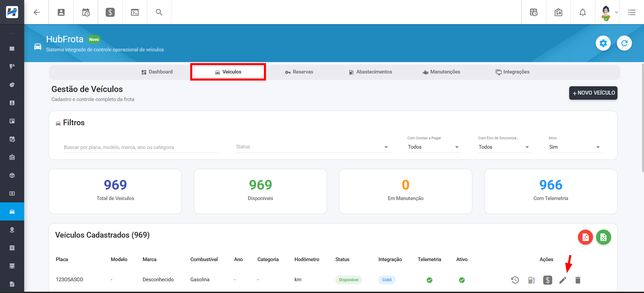Export registered vehicles to Excel
This screenshot has width=644, height=293.
[603, 237]
